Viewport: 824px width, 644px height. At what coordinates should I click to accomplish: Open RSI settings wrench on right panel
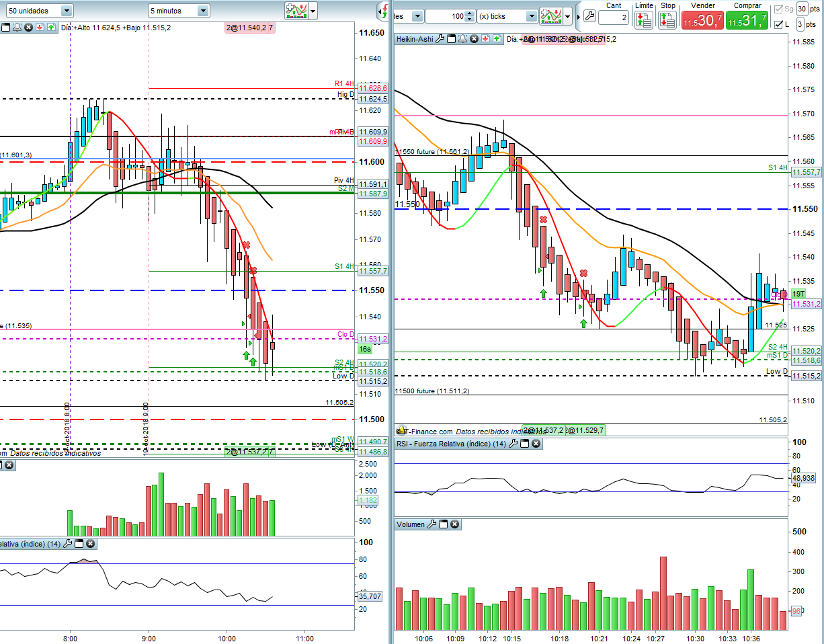pos(514,444)
